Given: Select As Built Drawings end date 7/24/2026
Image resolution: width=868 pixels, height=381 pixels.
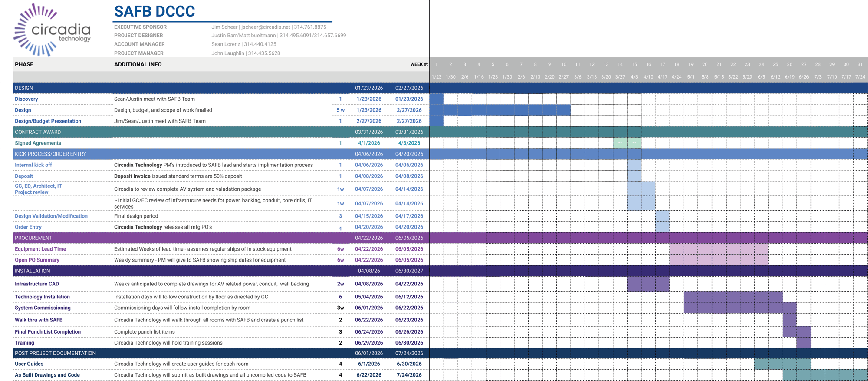Looking at the screenshot, I should pyautogui.click(x=409, y=375).
